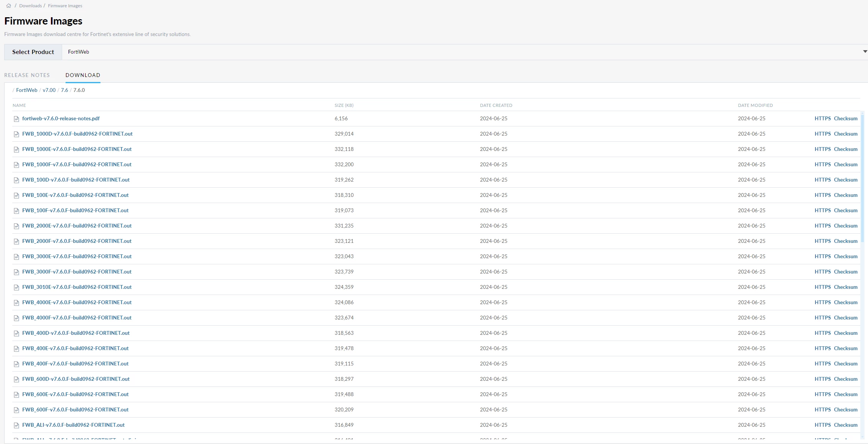Go to home via breadcrumb house icon
The height and width of the screenshot is (444, 868).
(x=8, y=6)
